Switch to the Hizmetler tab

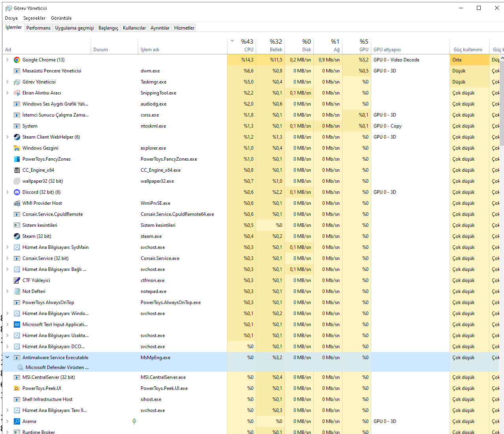click(184, 28)
